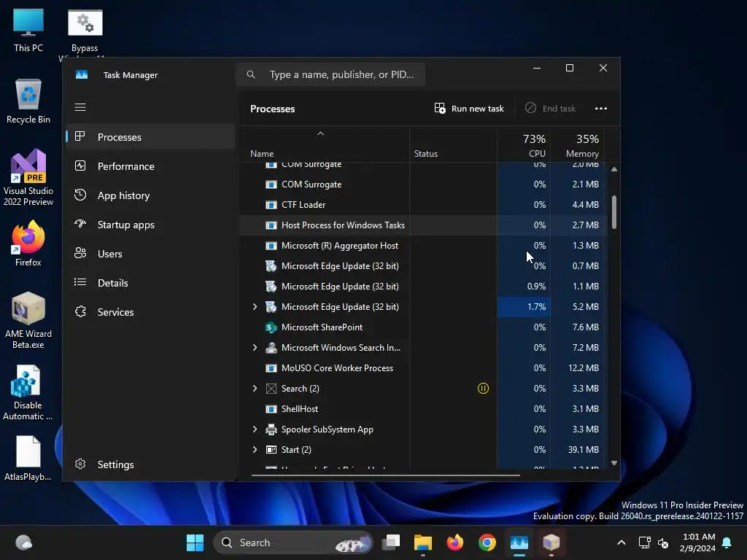The width and height of the screenshot is (747, 560).
Task: Click Run new task button
Action: 469,109
